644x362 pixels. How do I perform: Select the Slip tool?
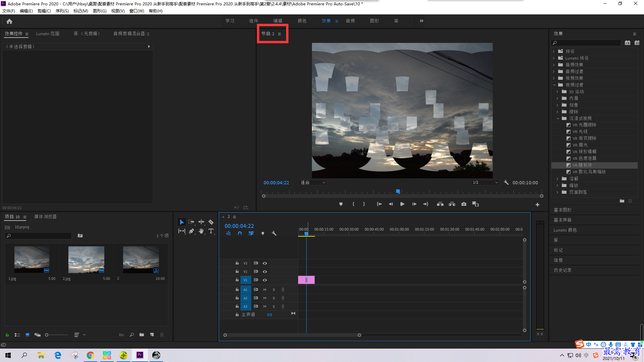[x=181, y=231]
